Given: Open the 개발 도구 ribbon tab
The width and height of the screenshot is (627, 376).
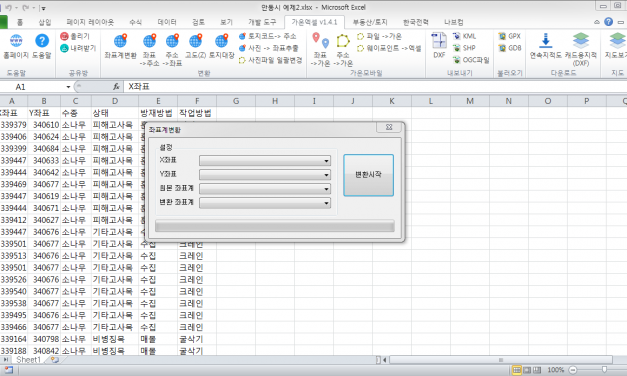Looking at the screenshot, I should point(262,22).
